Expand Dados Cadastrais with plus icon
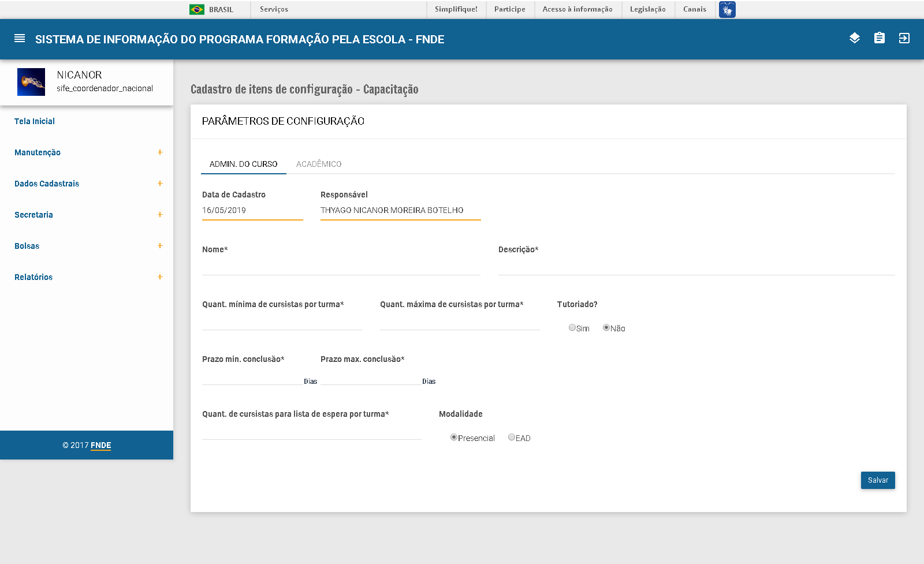 click(160, 184)
